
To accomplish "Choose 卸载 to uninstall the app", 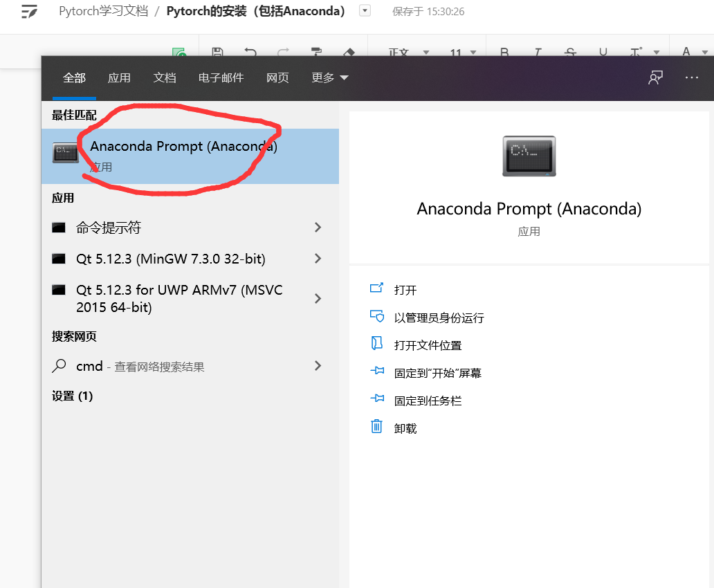I will [405, 429].
